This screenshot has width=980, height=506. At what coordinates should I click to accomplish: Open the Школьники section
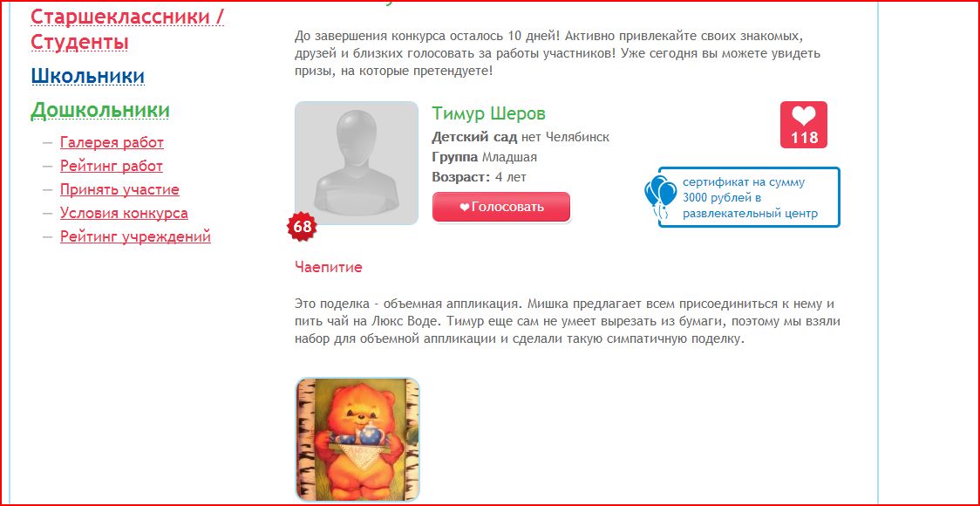[88, 76]
